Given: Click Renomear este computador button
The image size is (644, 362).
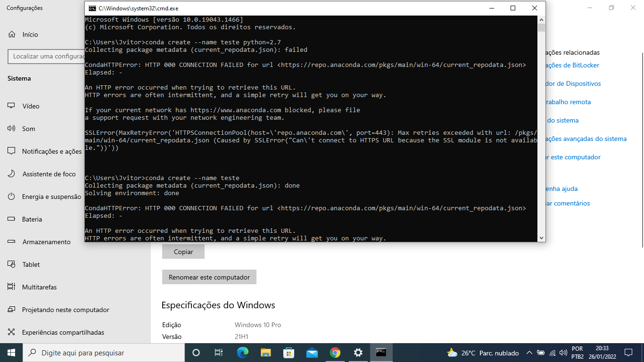Looking at the screenshot, I should tap(209, 277).
